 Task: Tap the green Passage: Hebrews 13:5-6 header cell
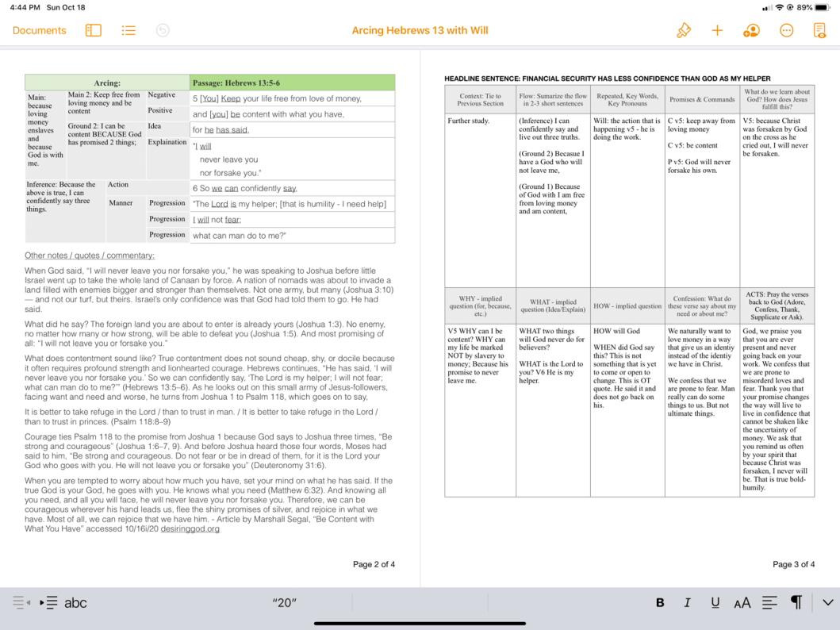[x=292, y=83]
